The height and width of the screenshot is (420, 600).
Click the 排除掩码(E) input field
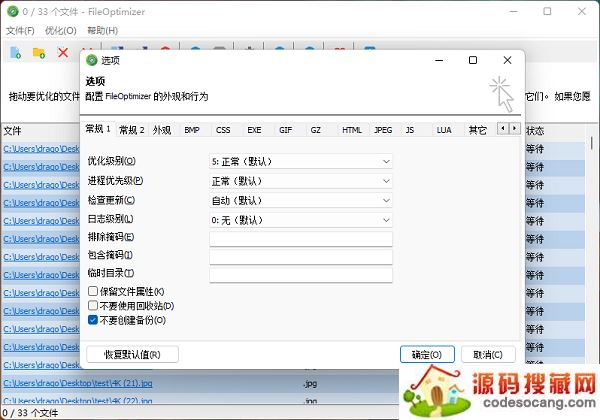tap(301, 239)
